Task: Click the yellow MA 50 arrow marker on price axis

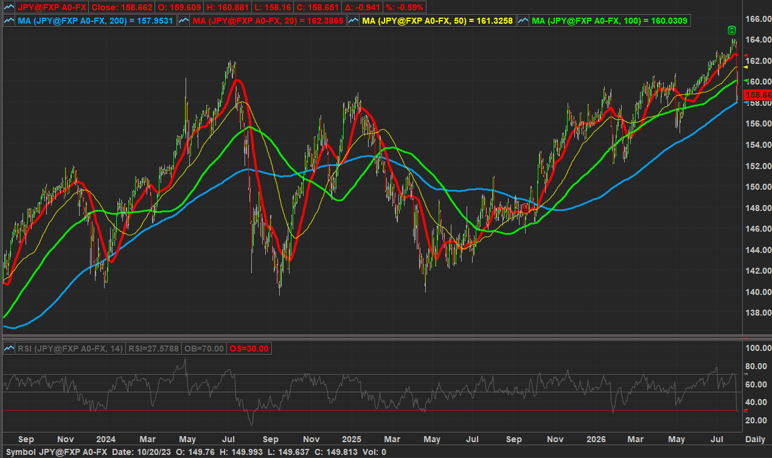Action: pyautogui.click(x=746, y=66)
